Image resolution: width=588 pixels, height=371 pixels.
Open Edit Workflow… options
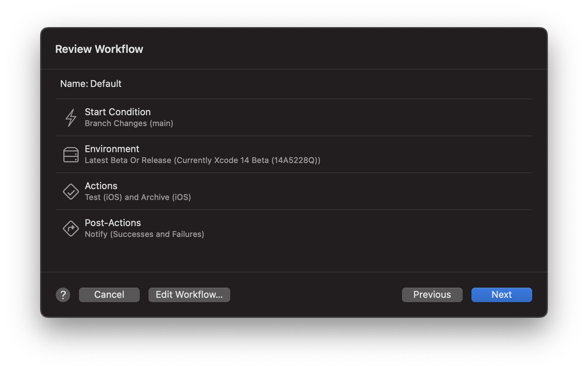189,295
